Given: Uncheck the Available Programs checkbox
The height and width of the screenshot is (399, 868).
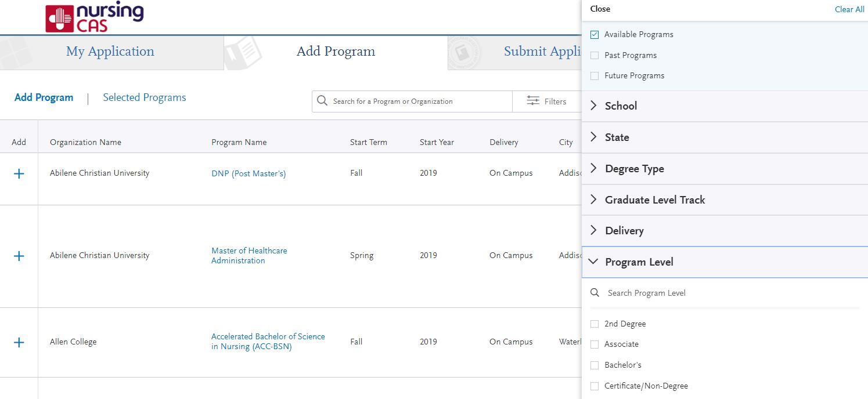Looking at the screenshot, I should click(x=595, y=35).
